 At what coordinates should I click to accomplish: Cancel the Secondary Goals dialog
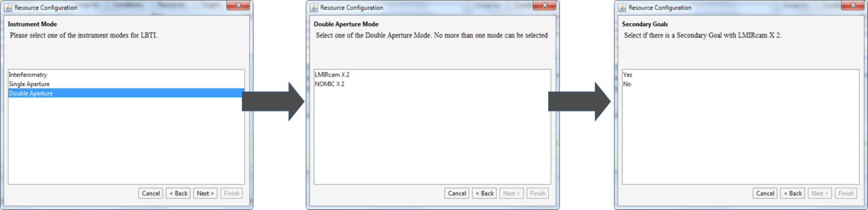pyautogui.click(x=765, y=193)
